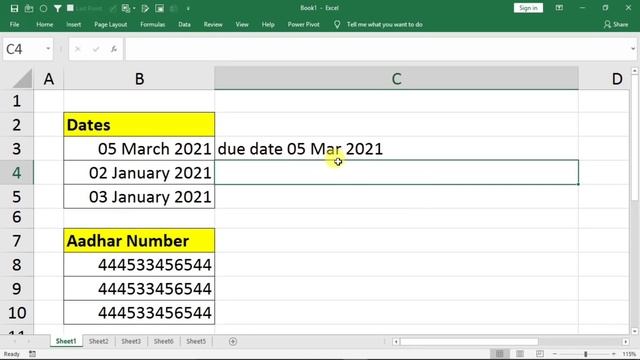This screenshot has width=640, height=360.
Task: Open the Home ribbon tab
Action: click(x=44, y=24)
